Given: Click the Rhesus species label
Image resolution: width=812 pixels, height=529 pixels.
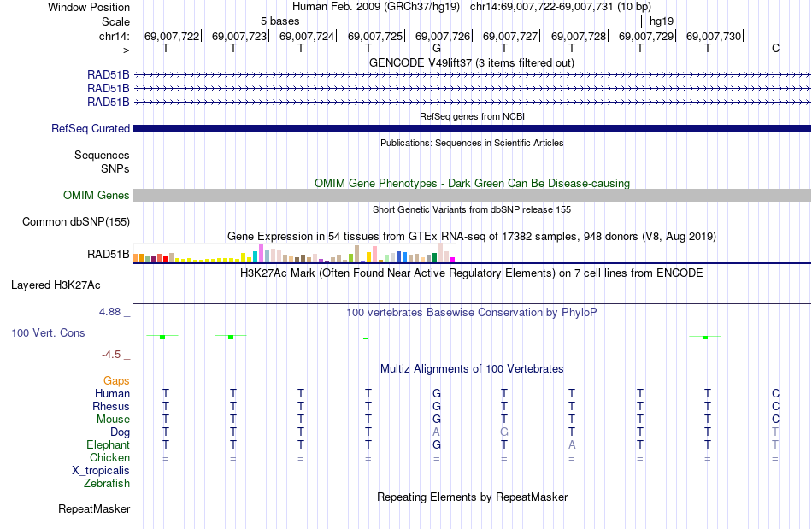Looking at the screenshot, I should (x=110, y=407).
